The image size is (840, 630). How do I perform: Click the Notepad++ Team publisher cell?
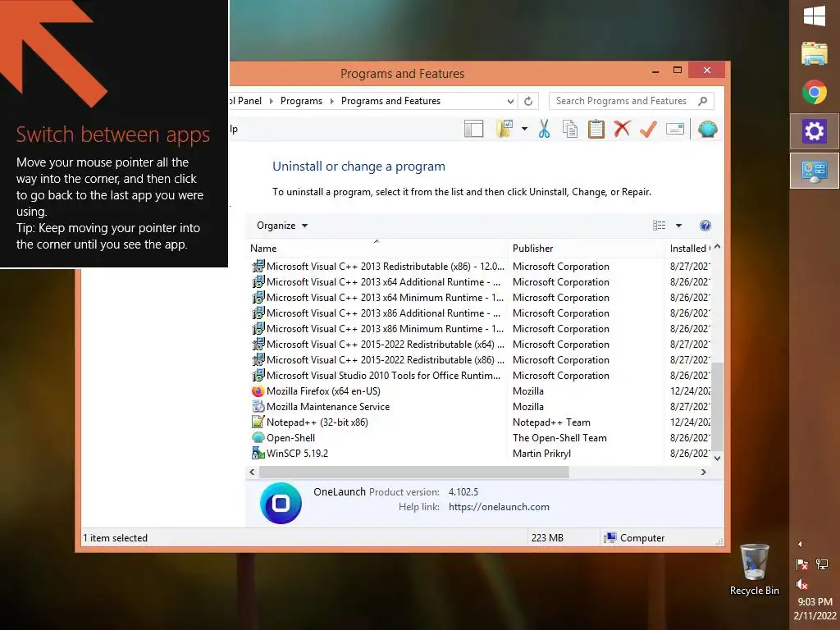pyautogui.click(x=551, y=422)
